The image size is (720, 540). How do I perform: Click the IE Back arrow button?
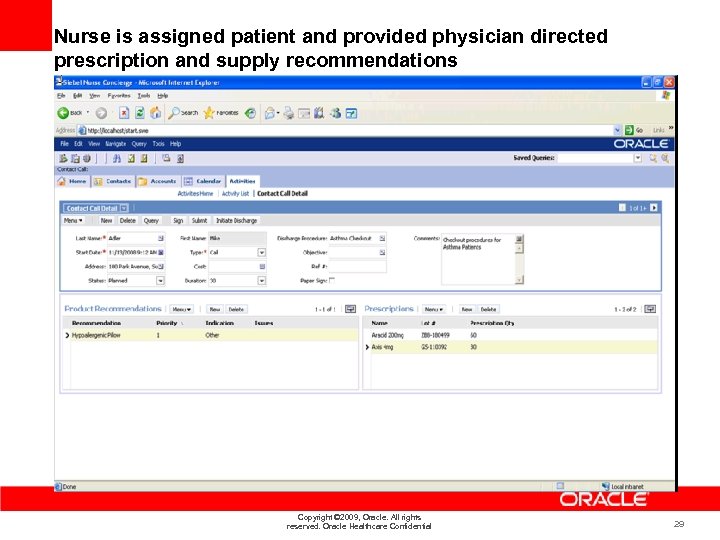click(x=63, y=113)
